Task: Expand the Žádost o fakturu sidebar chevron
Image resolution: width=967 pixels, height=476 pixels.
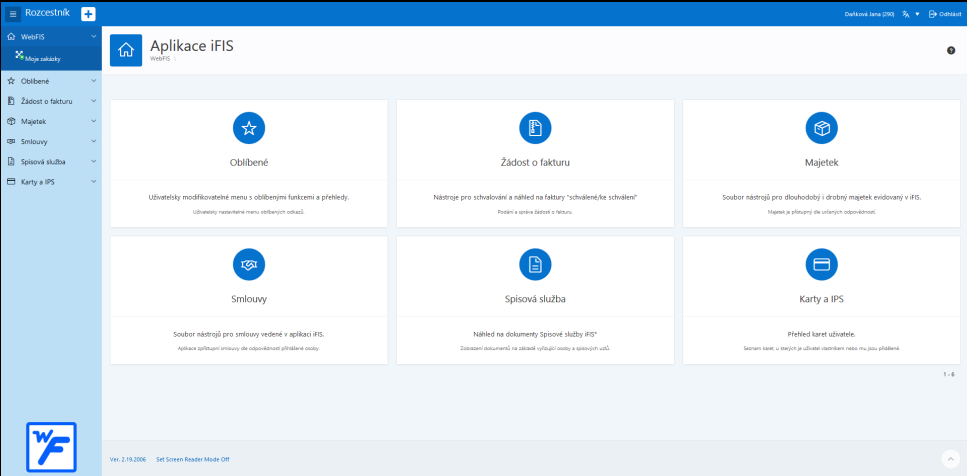Action: [x=93, y=101]
